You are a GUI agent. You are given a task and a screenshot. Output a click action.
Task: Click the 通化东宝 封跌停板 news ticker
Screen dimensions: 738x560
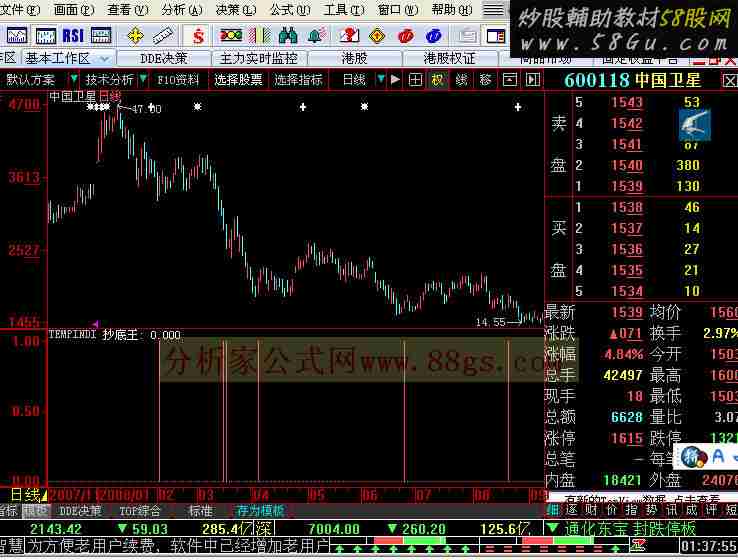click(x=630, y=529)
